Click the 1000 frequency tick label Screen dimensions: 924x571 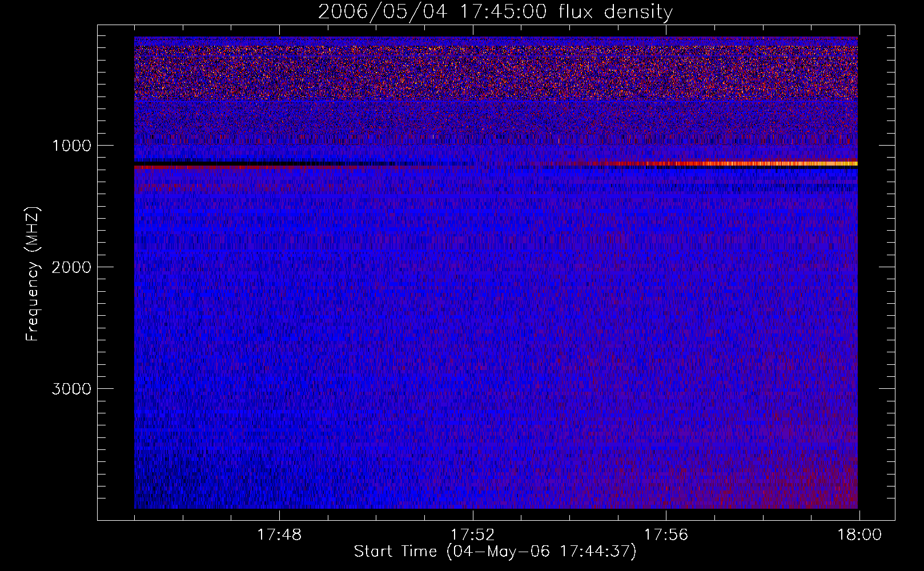(71, 146)
